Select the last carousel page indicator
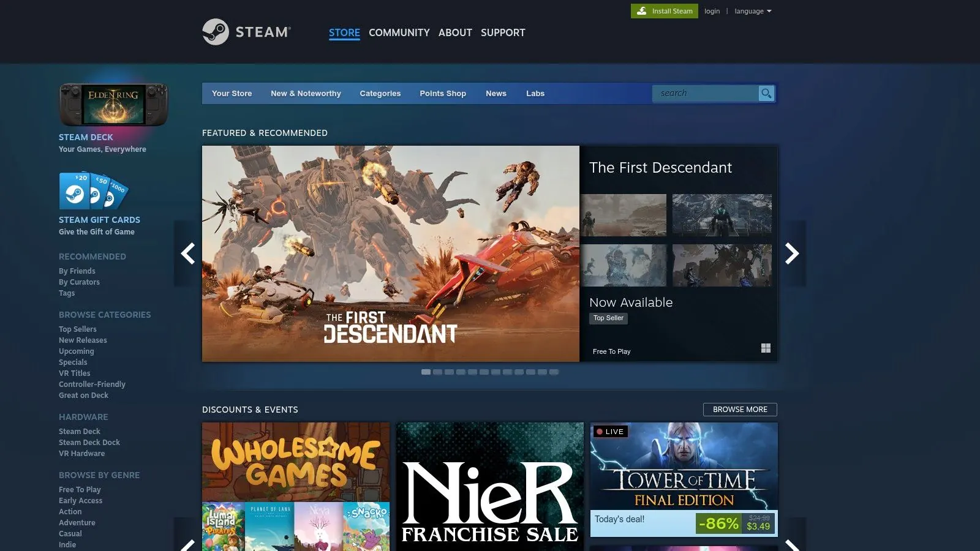Viewport: 980px width, 551px height. point(554,372)
